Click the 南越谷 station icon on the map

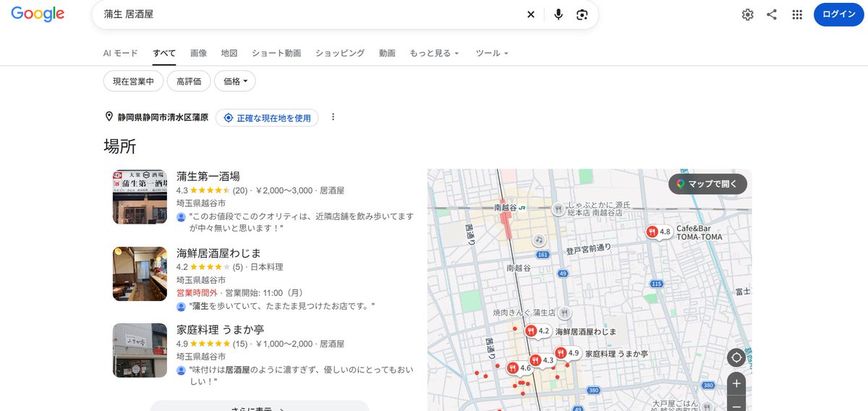tap(522, 208)
